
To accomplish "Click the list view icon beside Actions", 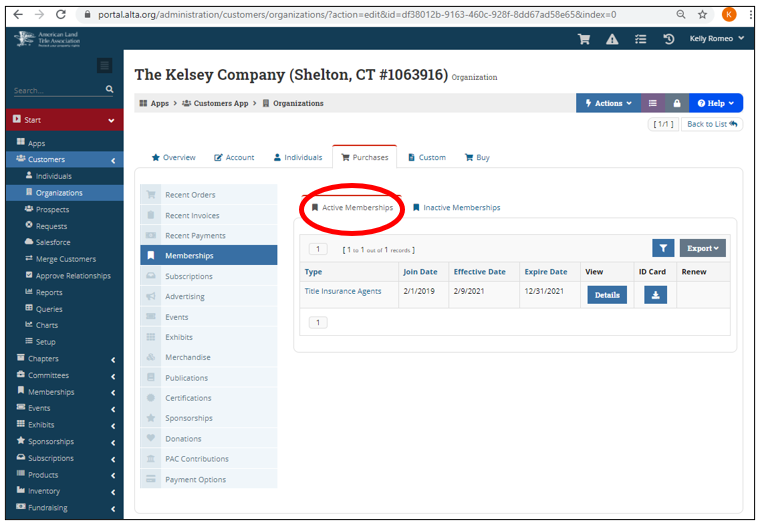I will click(652, 103).
